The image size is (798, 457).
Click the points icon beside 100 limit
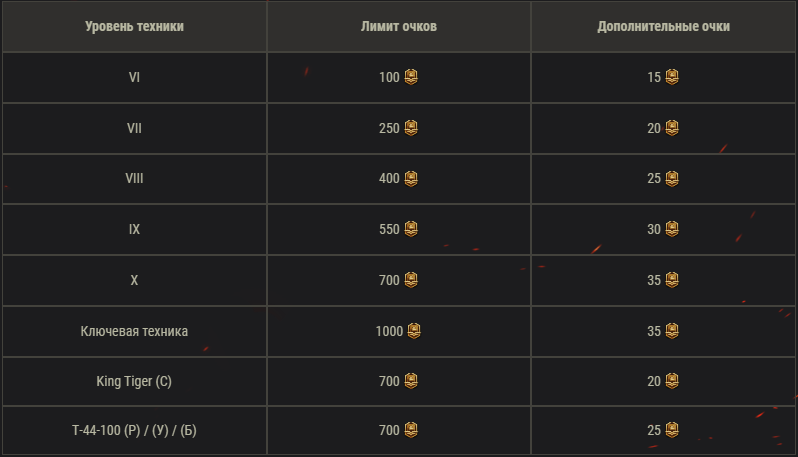pyautogui.click(x=411, y=77)
